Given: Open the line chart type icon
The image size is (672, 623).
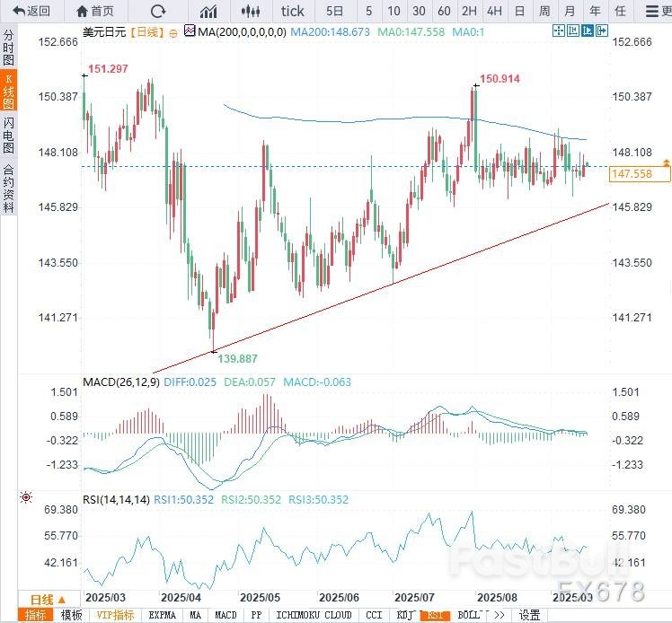Looking at the screenshot, I should coord(208,12).
